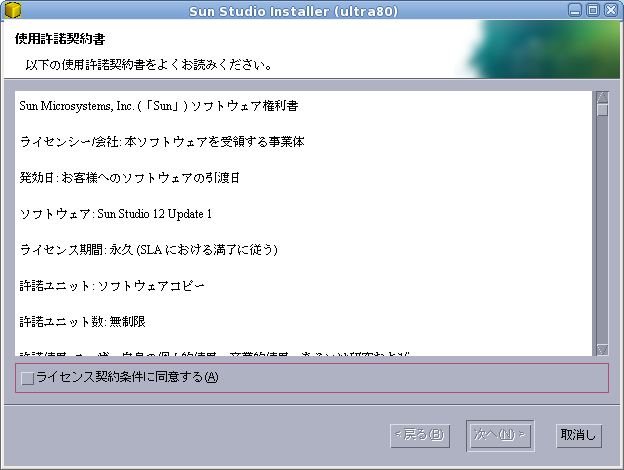Check the ライセンス契約条件に同意する checkbox
Viewport: 624px width, 470px height.
pyautogui.click(x=27, y=378)
